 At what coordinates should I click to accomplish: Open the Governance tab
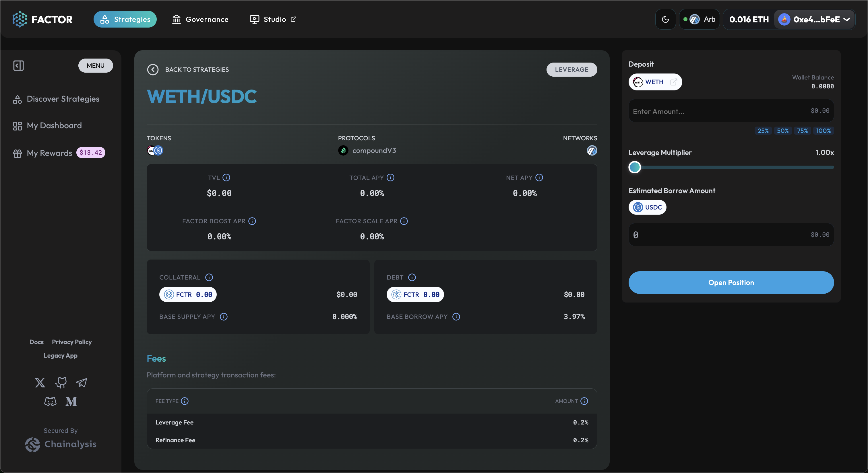(200, 19)
